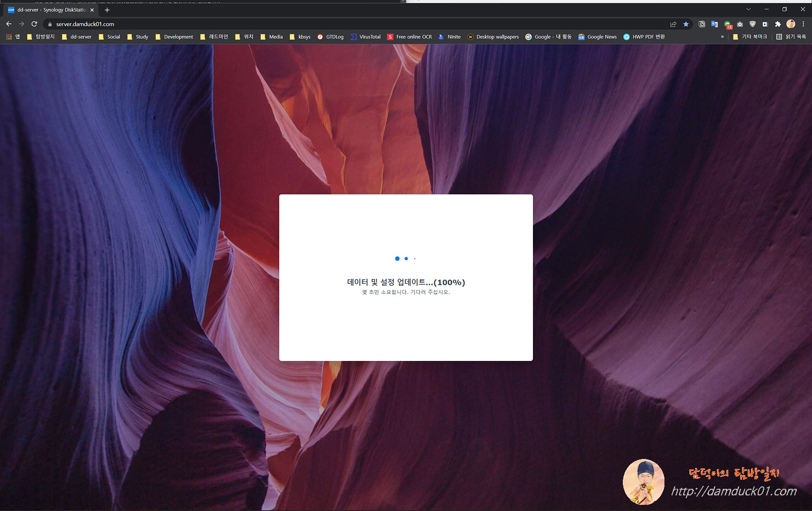Image resolution: width=812 pixels, height=511 pixels.
Task: Expand the Study bookmark folder
Action: [x=137, y=36]
